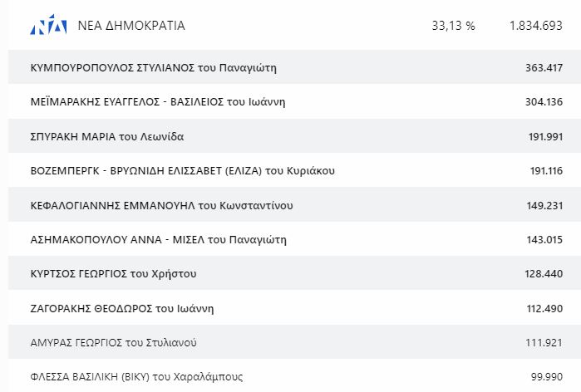
Task: Select candidate ΚΕΦΑΛΟΓΙΑΝΝΗΣ ΕΜΜΑΝΟΥΗΛ
Action: click(x=160, y=205)
